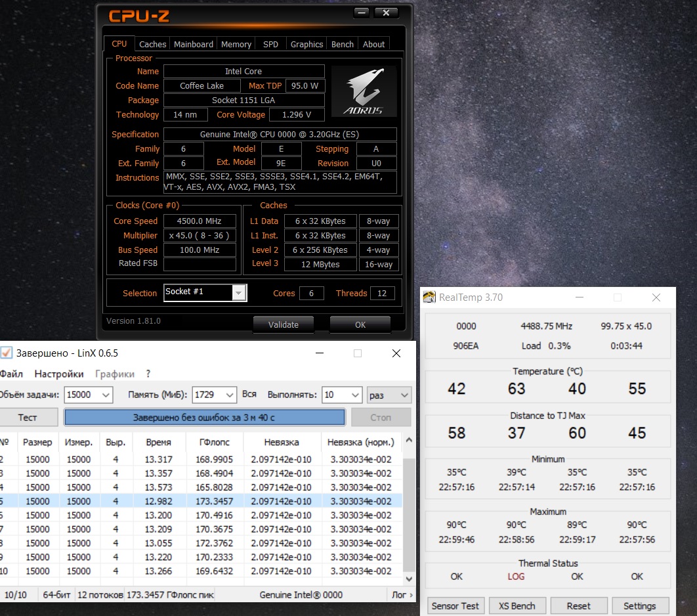Click the RealTemp title bar icon
This screenshot has height=616, width=697.
click(429, 297)
